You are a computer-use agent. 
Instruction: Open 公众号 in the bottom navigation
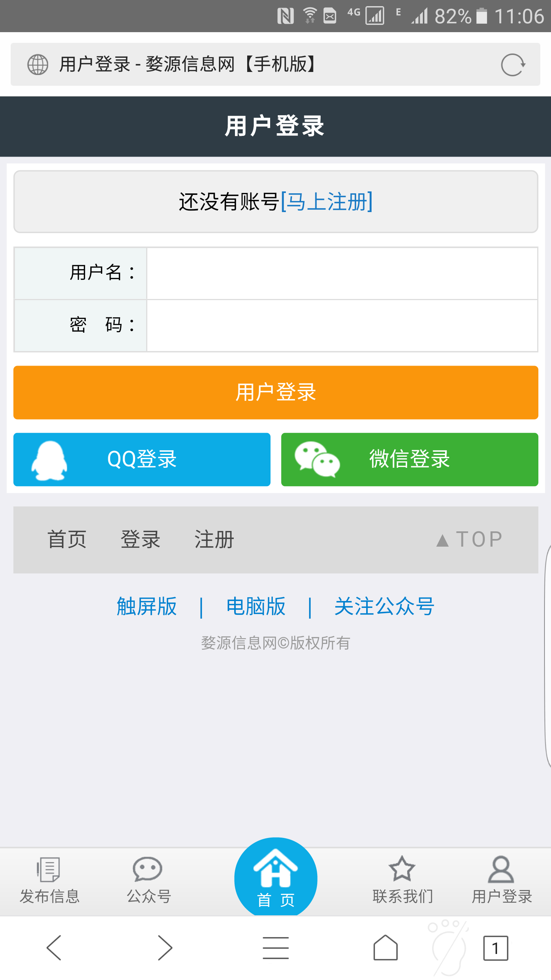tap(148, 880)
